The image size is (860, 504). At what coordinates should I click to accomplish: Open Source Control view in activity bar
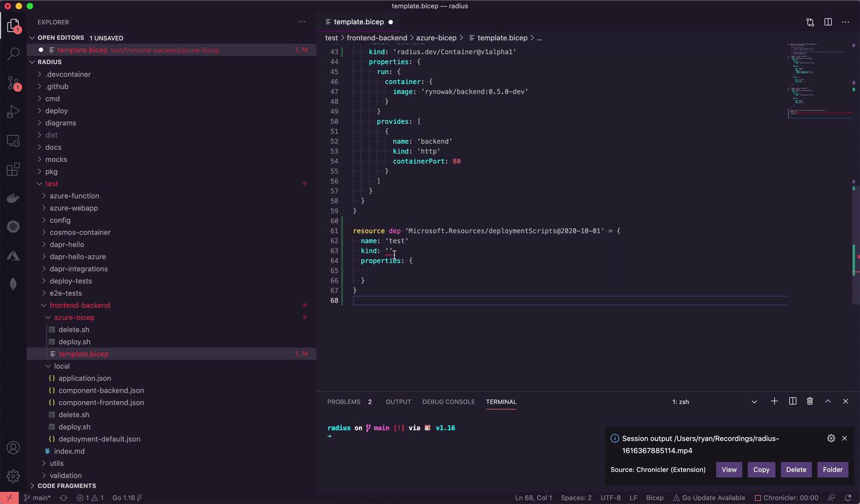click(x=13, y=83)
